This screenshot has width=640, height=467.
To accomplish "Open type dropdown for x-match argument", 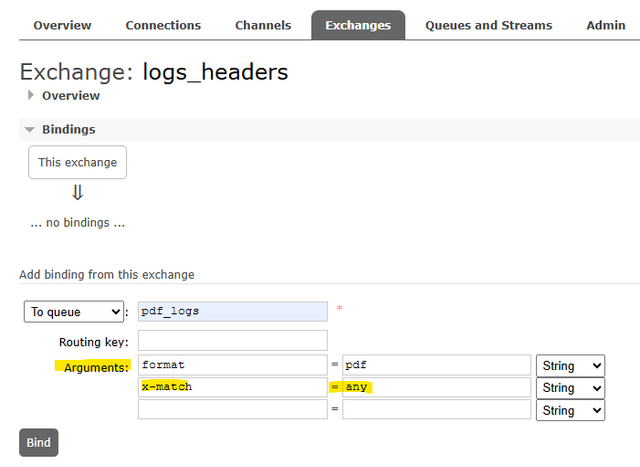I will 570,388.
